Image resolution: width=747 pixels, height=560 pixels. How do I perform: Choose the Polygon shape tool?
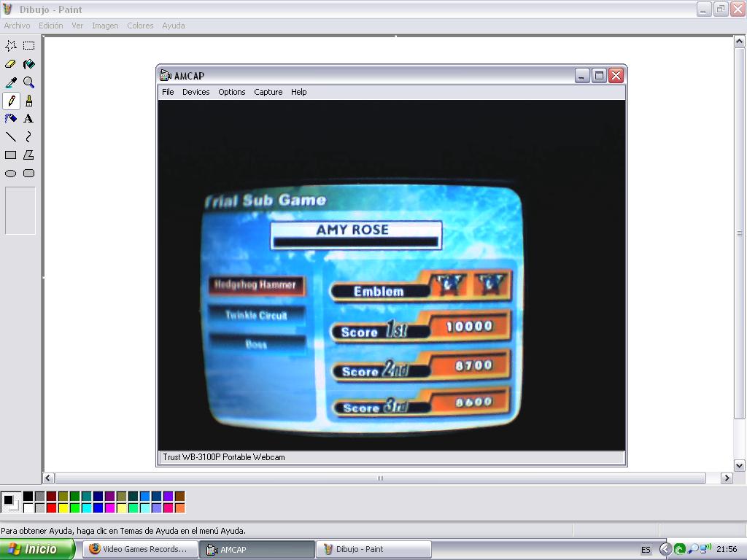coord(28,155)
